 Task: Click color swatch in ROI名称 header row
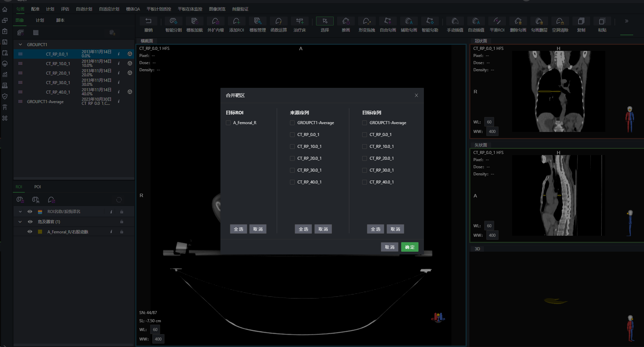click(40, 212)
